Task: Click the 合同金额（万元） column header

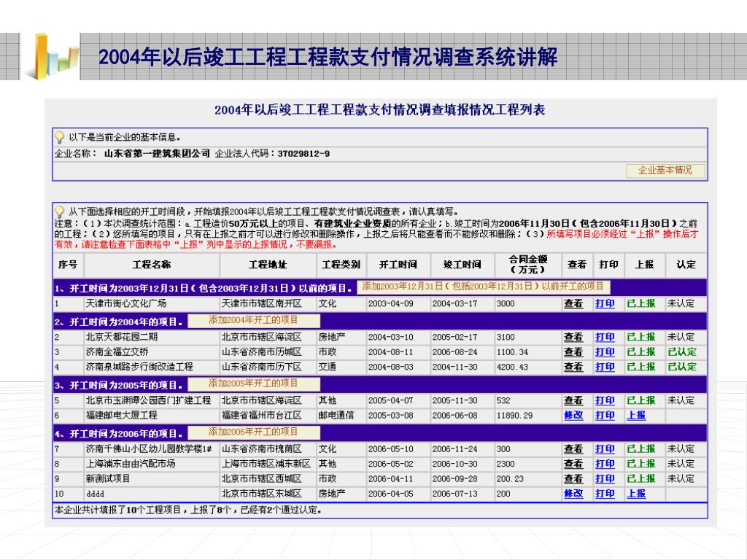Action: [x=528, y=264]
